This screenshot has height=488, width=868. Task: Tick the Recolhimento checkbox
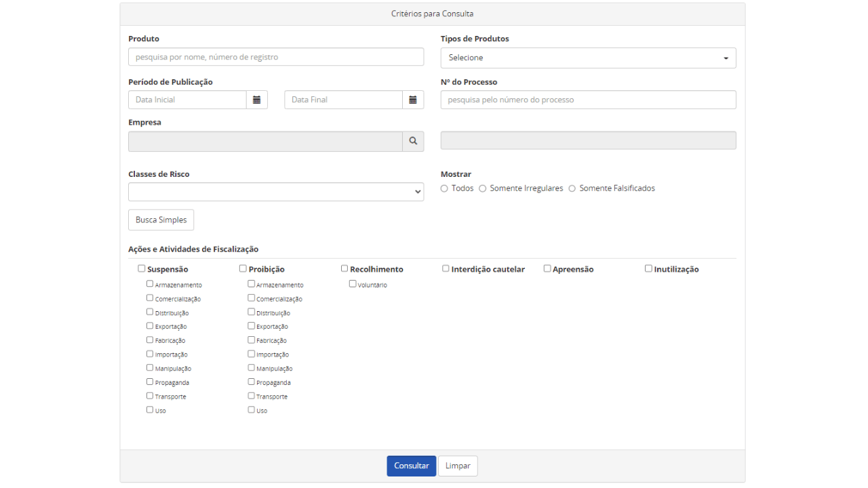pos(344,268)
